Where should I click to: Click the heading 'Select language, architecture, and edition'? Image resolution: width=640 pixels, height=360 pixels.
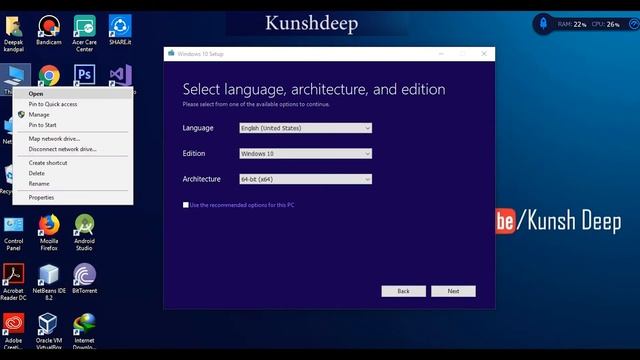(x=314, y=89)
